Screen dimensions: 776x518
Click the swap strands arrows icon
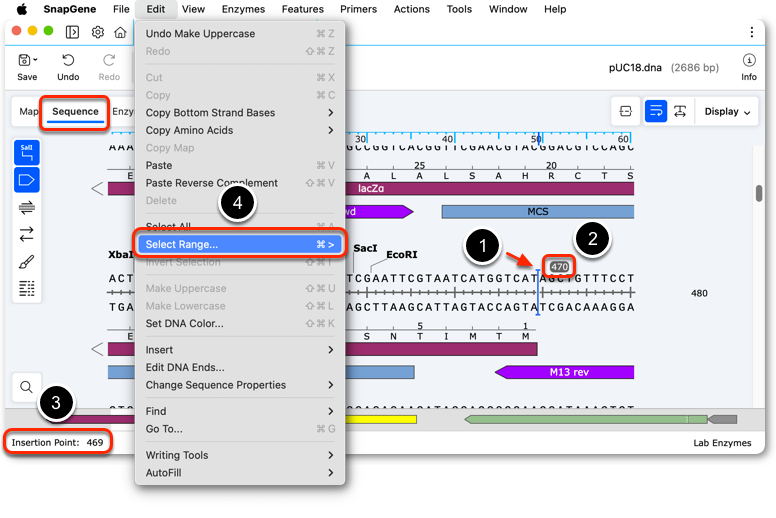click(x=27, y=234)
